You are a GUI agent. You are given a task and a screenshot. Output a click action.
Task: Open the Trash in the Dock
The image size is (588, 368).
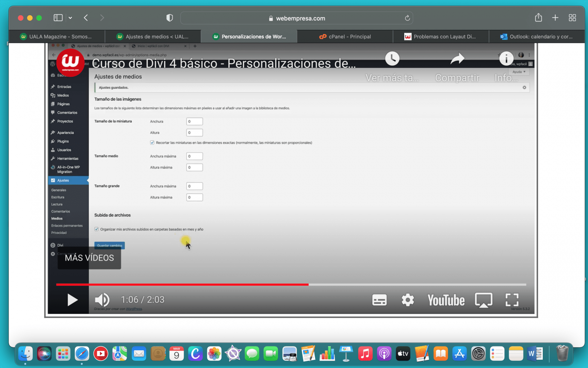click(562, 354)
